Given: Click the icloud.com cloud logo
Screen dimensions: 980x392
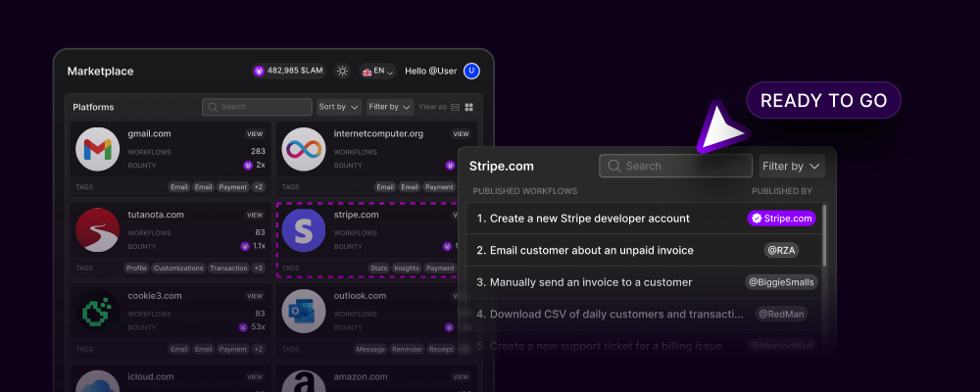Looking at the screenshot, I should tap(97, 381).
